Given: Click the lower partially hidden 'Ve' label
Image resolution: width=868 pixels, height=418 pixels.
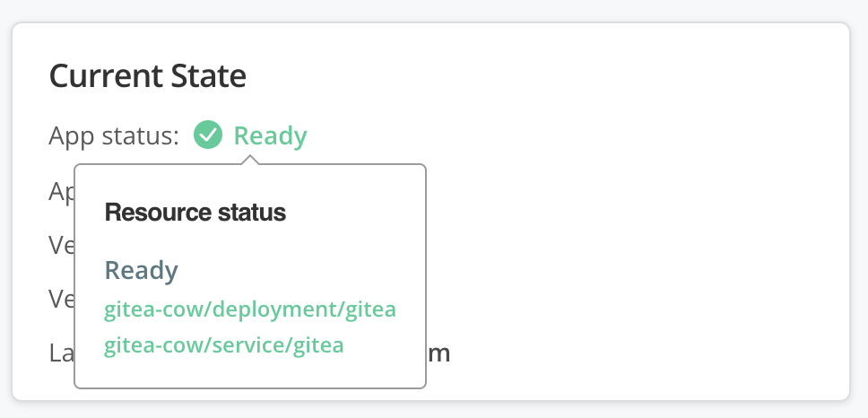Looking at the screenshot, I should (x=61, y=298).
